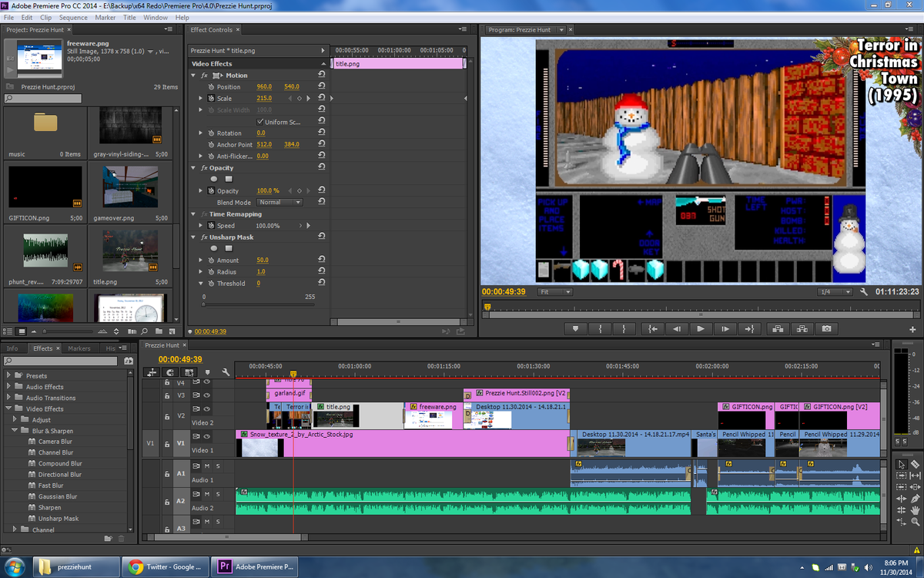
Task: Toggle V2 track output eye
Action: [x=206, y=408]
